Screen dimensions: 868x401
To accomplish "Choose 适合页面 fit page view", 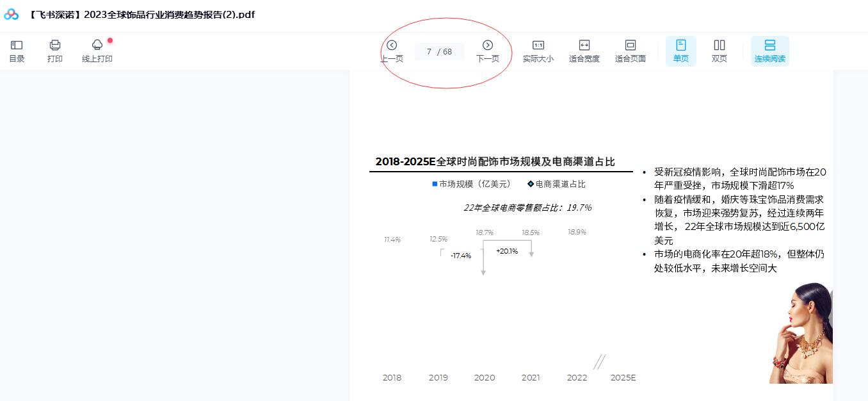I will point(630,51).
